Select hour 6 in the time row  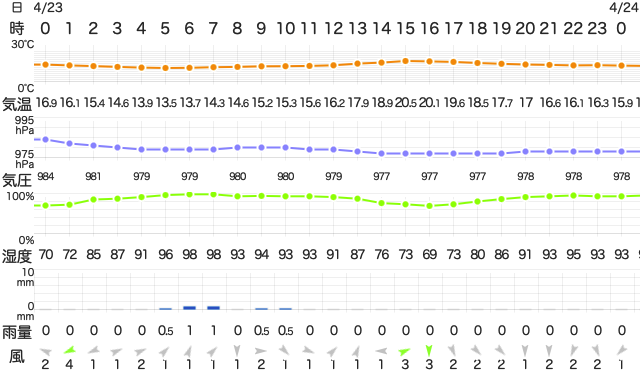(189, 29)
